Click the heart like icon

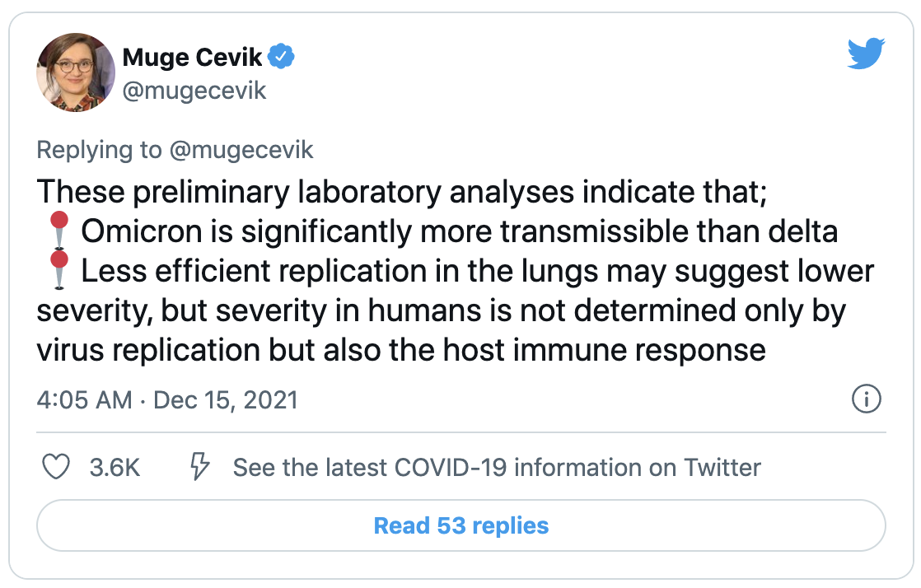point(56,467)
